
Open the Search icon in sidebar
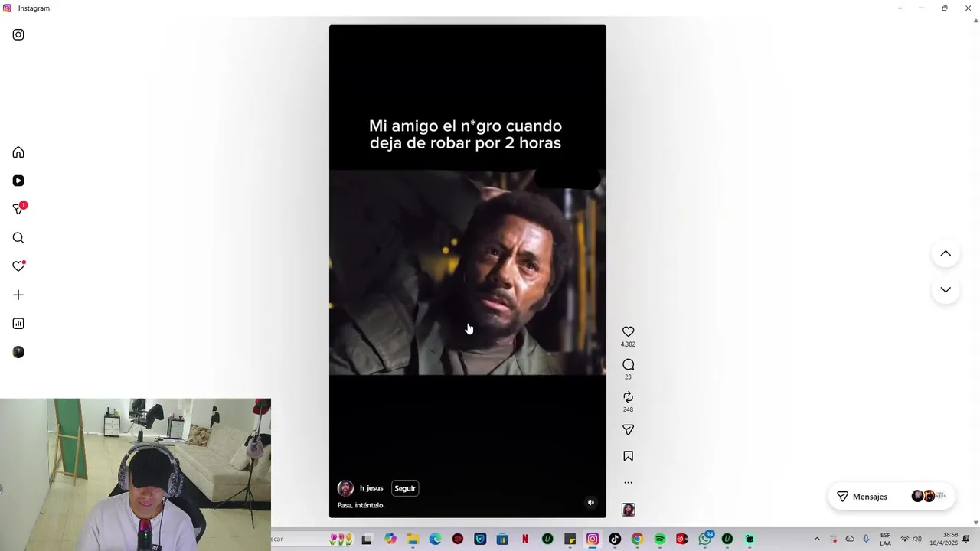tap(18, 238)
